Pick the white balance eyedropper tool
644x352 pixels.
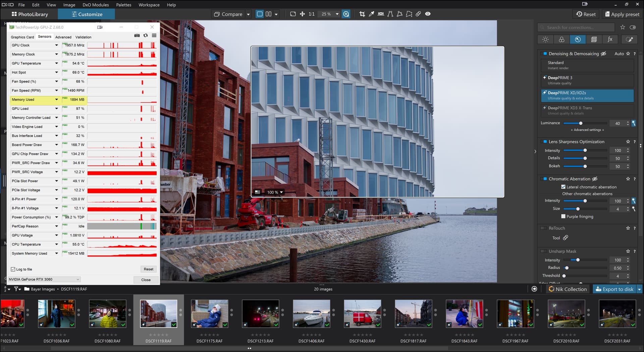(371, 14)
